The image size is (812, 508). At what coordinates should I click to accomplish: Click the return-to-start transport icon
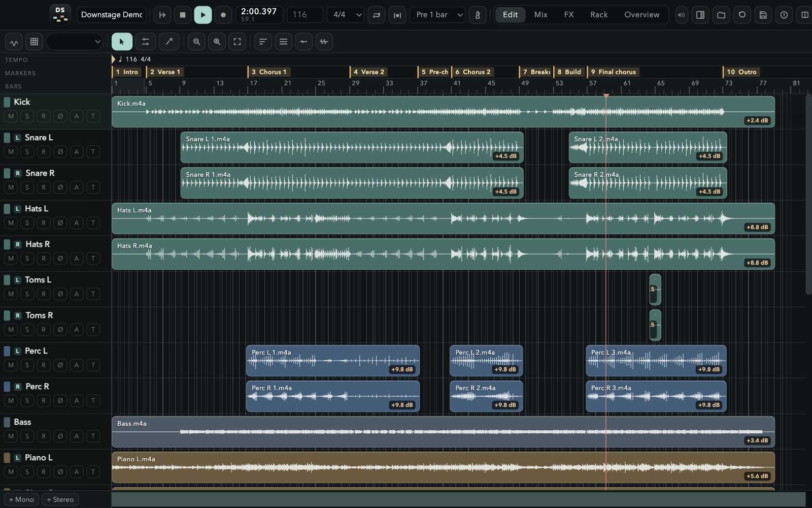pyautogui.click(x=162, y=15)
